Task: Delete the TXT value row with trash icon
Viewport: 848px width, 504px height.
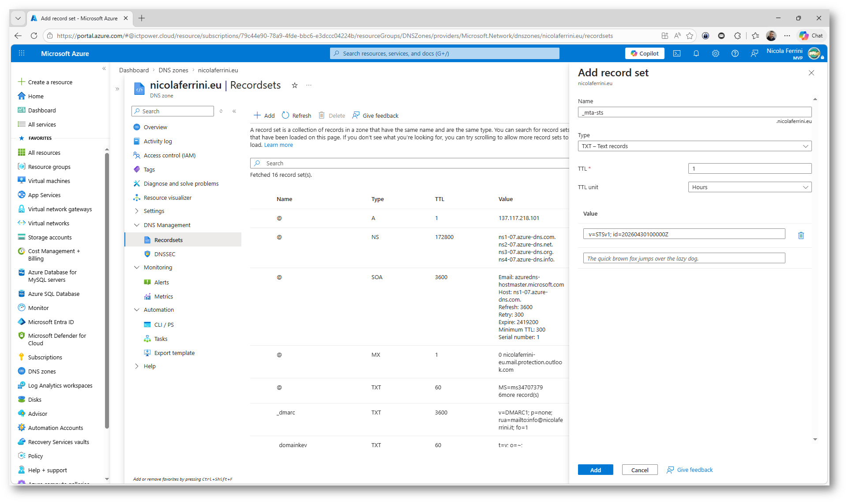Action: pos(801,235)
